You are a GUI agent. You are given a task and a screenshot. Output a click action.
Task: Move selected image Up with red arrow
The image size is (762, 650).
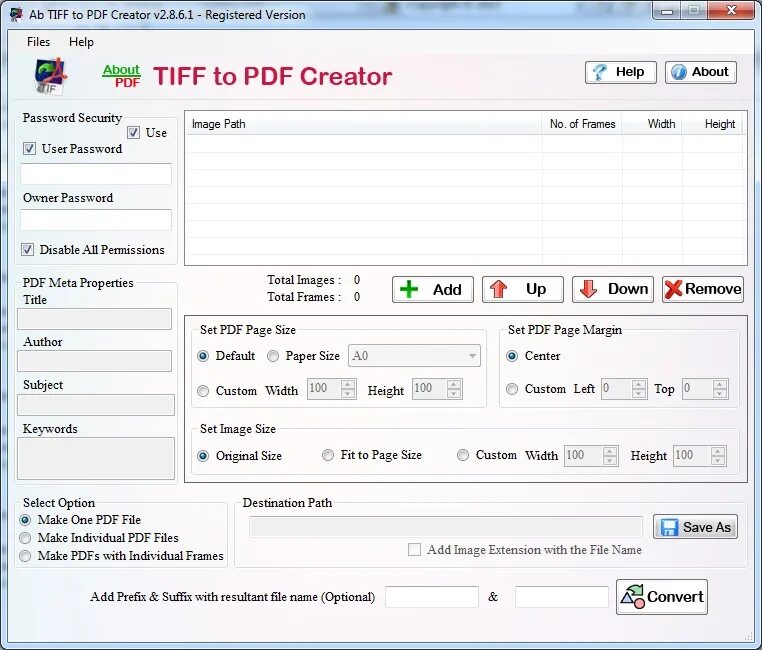coord(522,290)
